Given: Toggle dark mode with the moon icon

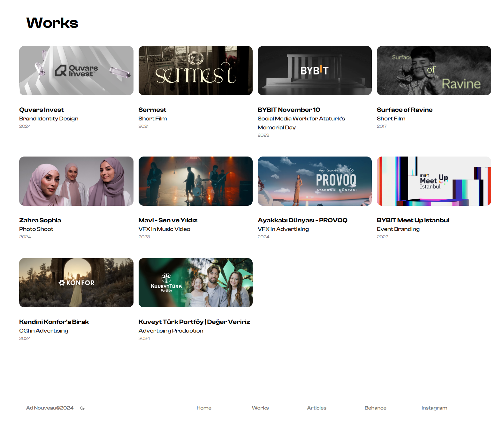Looking at the screenshot, I should coord(82,408).
